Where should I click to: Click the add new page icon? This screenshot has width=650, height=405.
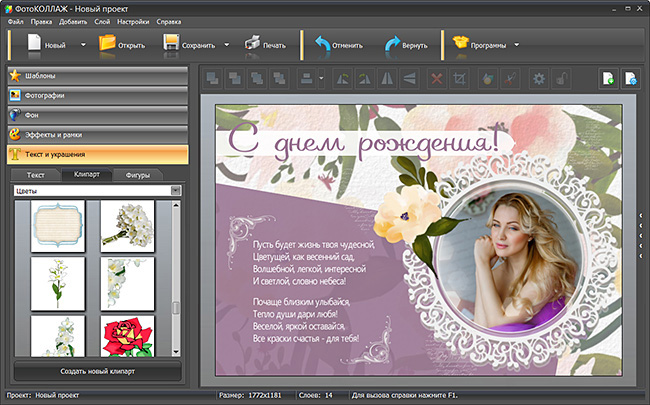point(609,78)
